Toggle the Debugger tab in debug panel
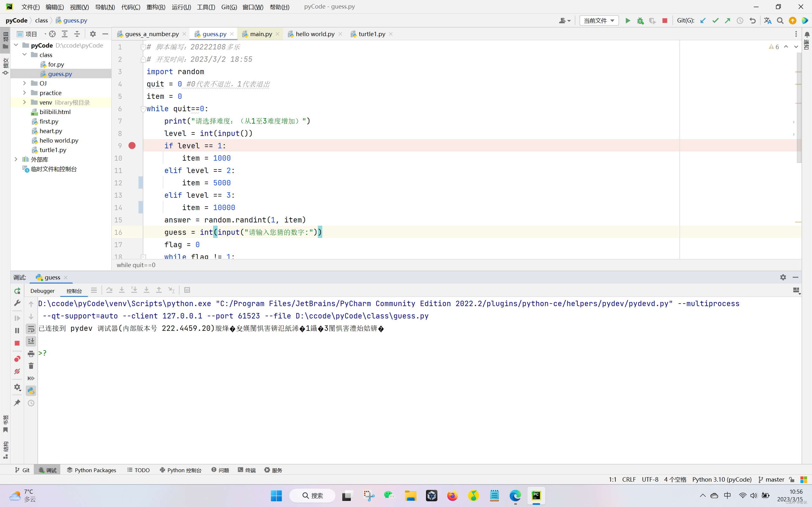The height and width of the screenshot is (507, 812). pos(42,290)
